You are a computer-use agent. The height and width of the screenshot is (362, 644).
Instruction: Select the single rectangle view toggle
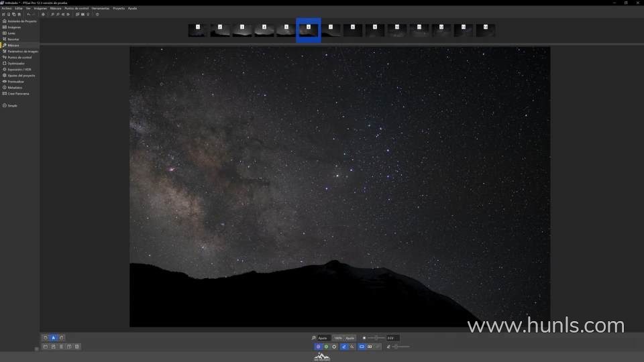362,347
